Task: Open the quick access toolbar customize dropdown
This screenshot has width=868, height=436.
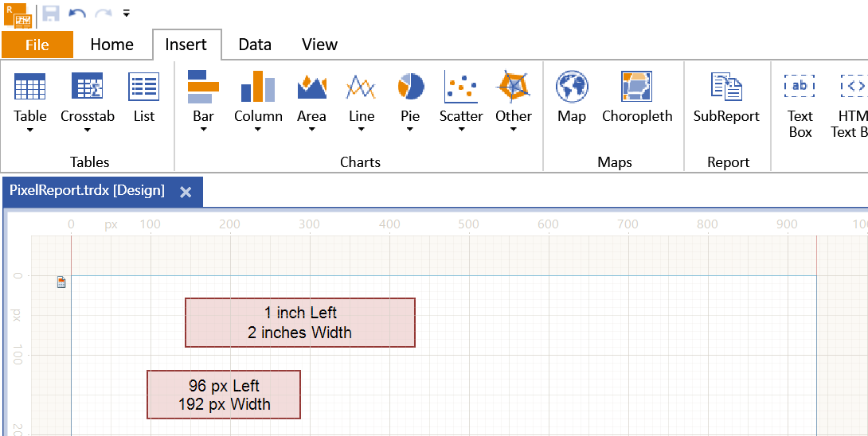Action: (x=126, y=14)
